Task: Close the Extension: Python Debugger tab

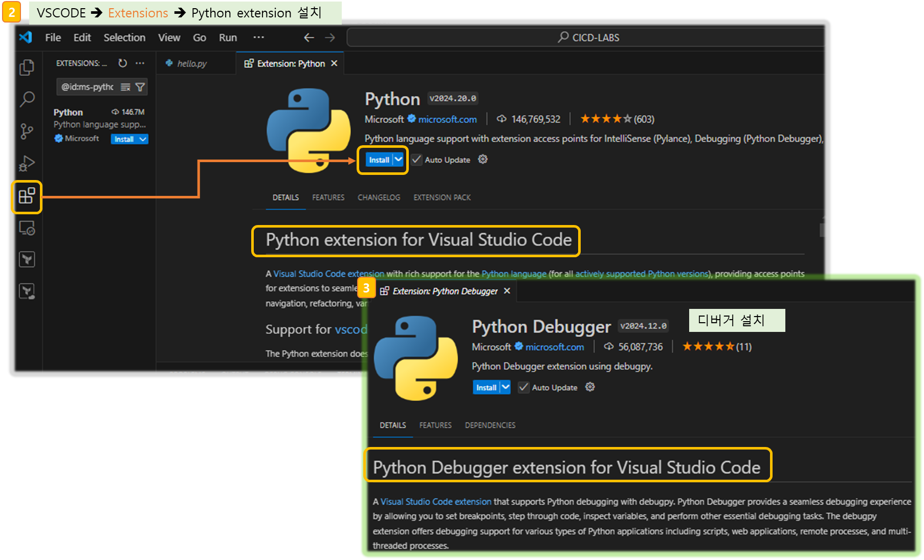Action: pos(507,291)
